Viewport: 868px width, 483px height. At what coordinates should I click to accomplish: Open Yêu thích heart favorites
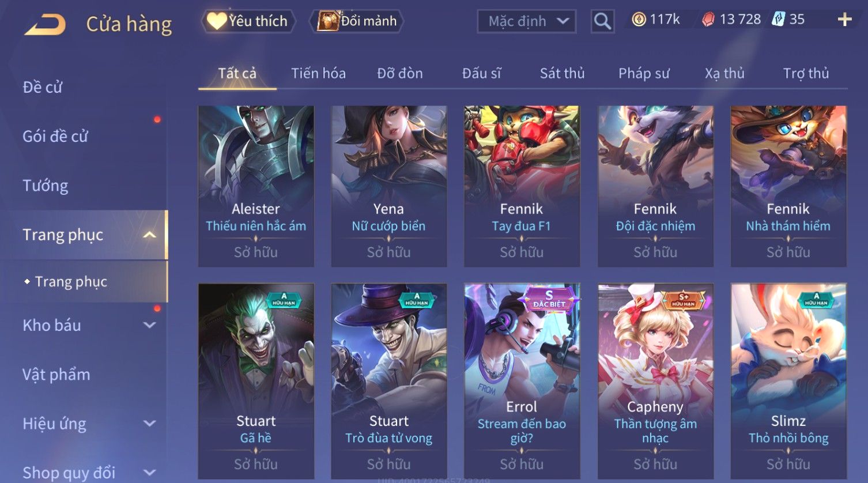pos(248,21)
